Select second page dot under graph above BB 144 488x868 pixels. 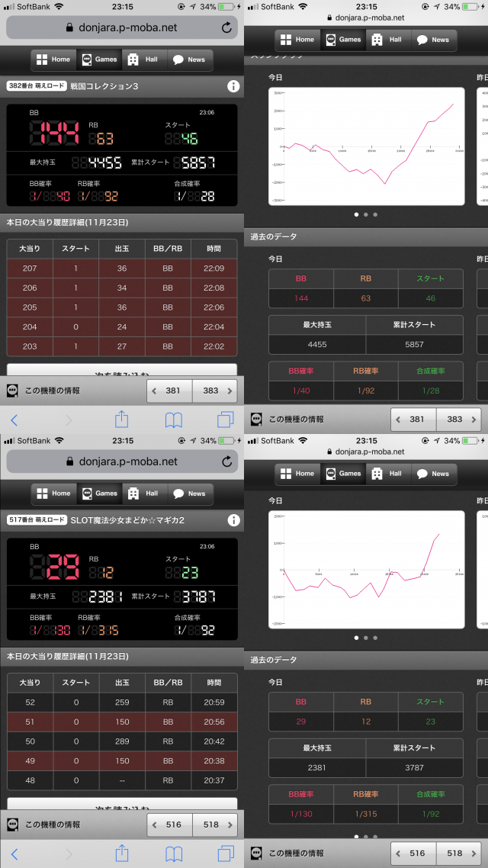366,214
